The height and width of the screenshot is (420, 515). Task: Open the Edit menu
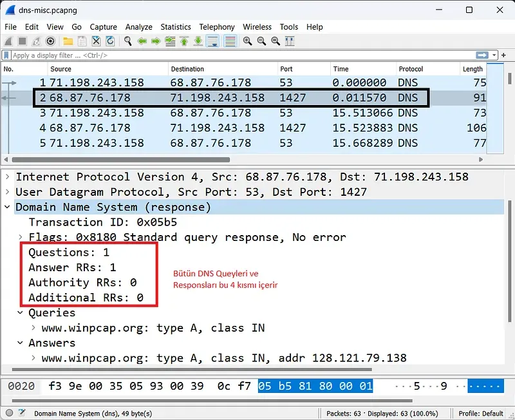pos(32,27)
